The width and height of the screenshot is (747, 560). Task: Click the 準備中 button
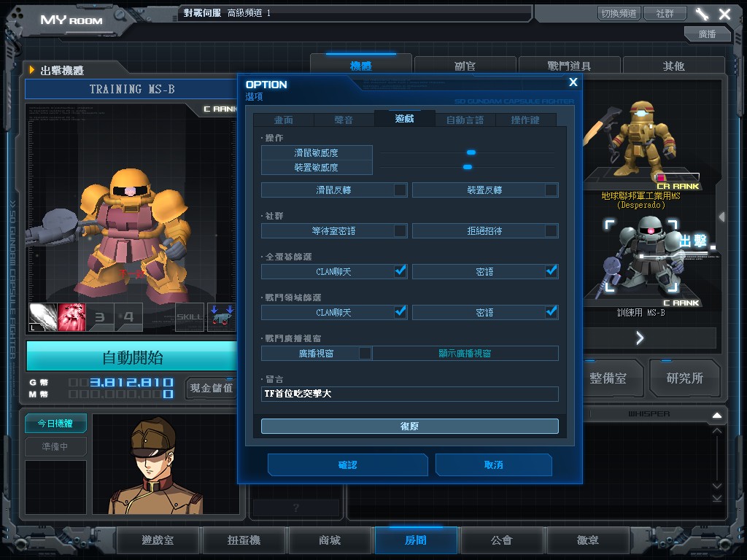pyautogui.click(x=55, y=447)
